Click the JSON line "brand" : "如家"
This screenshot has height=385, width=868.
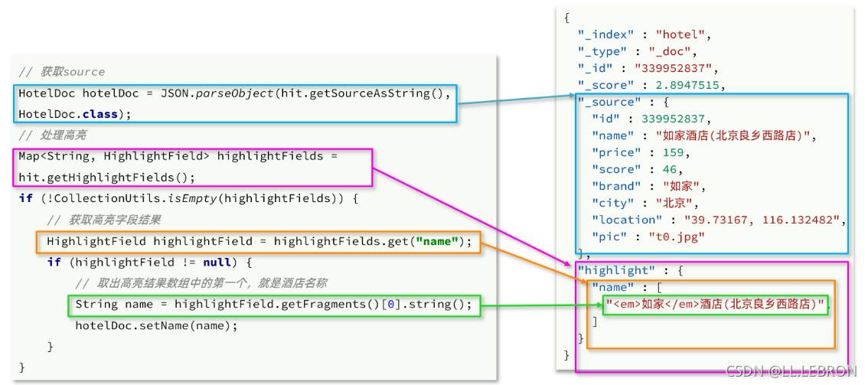(648, 187)
